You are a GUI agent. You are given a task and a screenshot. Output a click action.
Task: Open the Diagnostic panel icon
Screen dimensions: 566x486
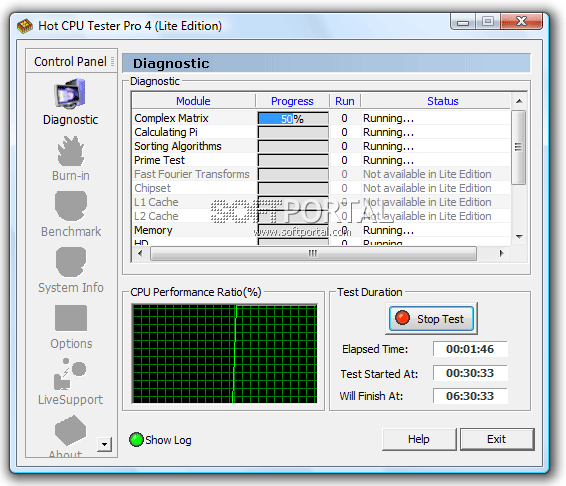click(x=70, y=94)
